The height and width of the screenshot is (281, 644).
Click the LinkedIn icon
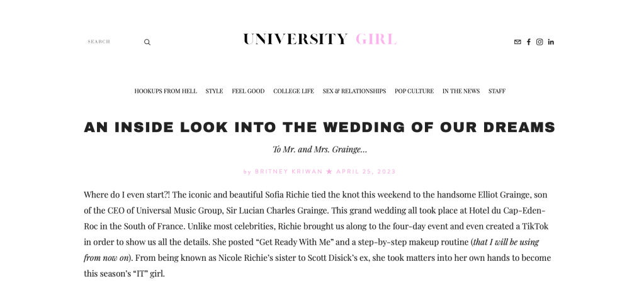pos(551,42)
